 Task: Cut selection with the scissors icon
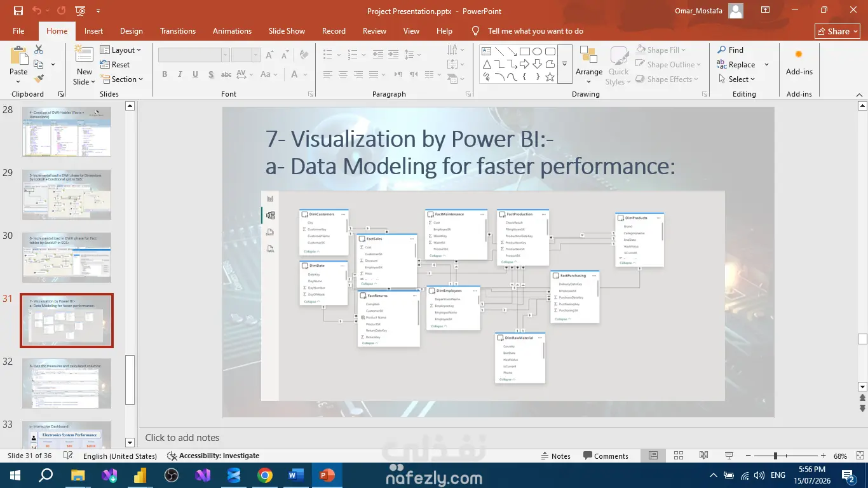[x=39, y=50]
